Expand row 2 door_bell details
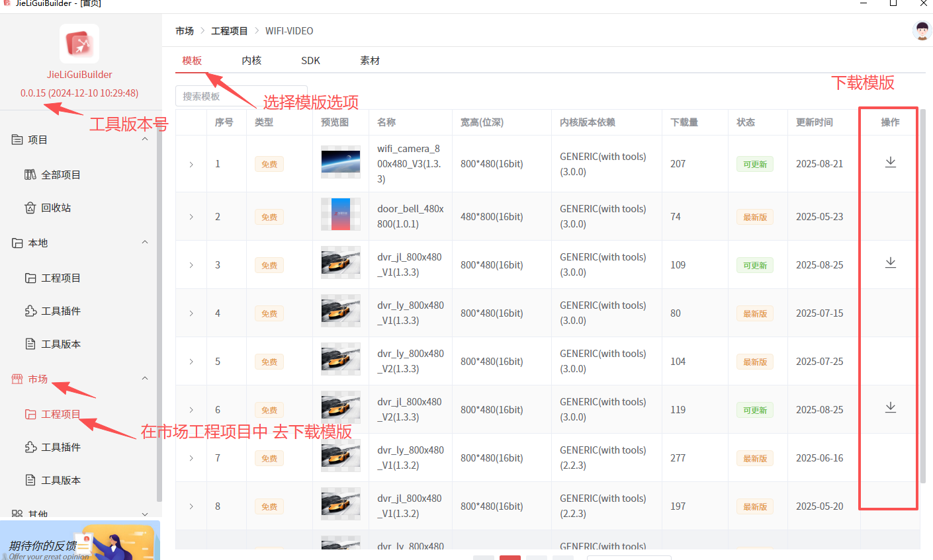Screen dimensions: 933x560 pyautogui.click(x=191, y=217)
